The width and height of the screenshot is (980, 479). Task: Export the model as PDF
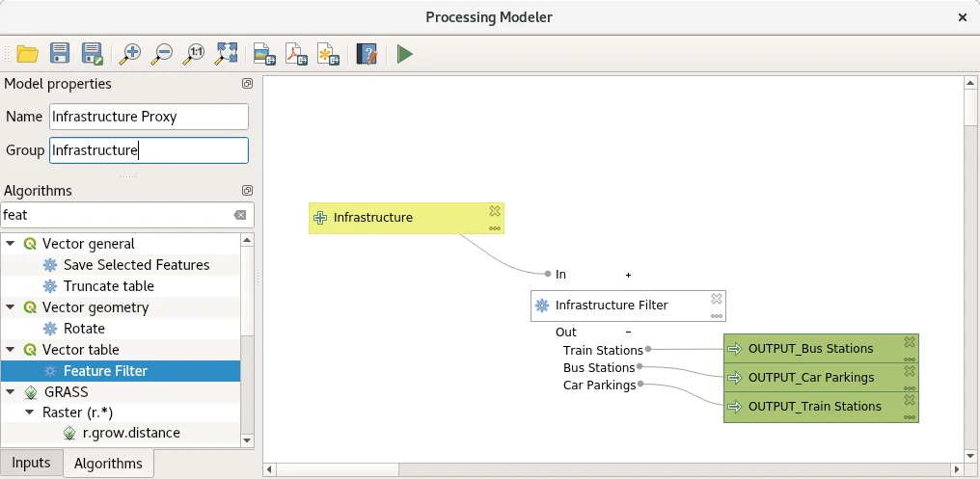(295, 54)
